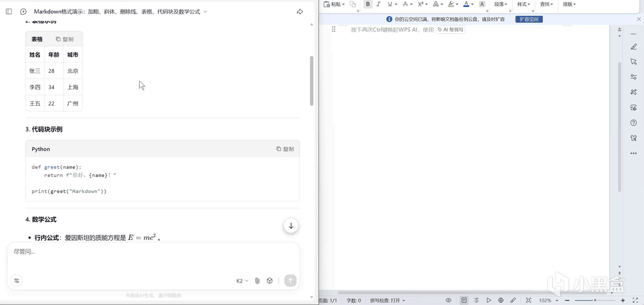Toggle the chat sidebar panel icon
644x305 pixels.
[x=9, y=11]
